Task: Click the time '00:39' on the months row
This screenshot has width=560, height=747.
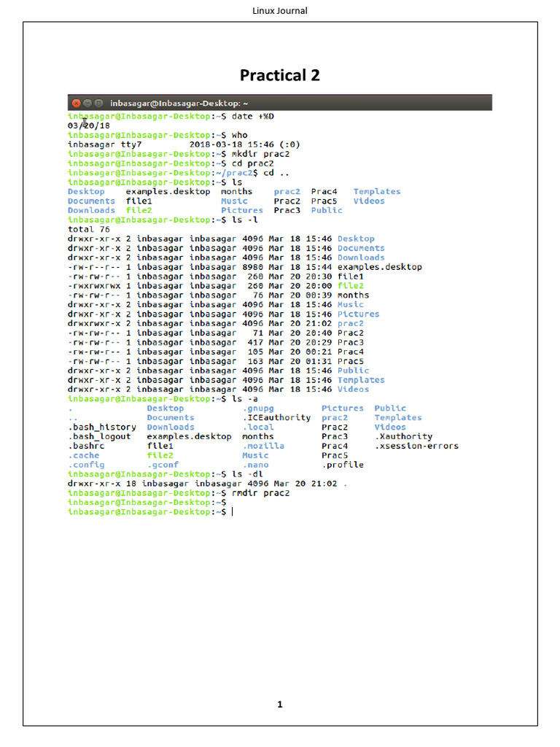Action: (x=319, y=295)
